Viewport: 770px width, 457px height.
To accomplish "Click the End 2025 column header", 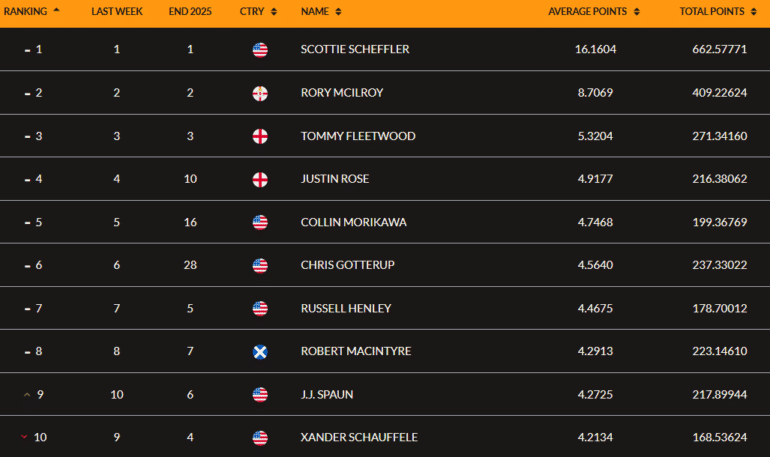I will pos(190,11).
